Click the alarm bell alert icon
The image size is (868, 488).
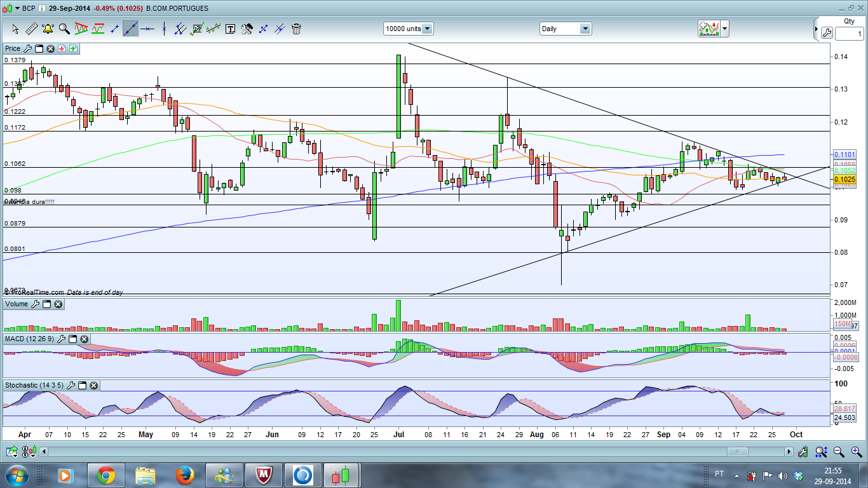click(48, 29)
